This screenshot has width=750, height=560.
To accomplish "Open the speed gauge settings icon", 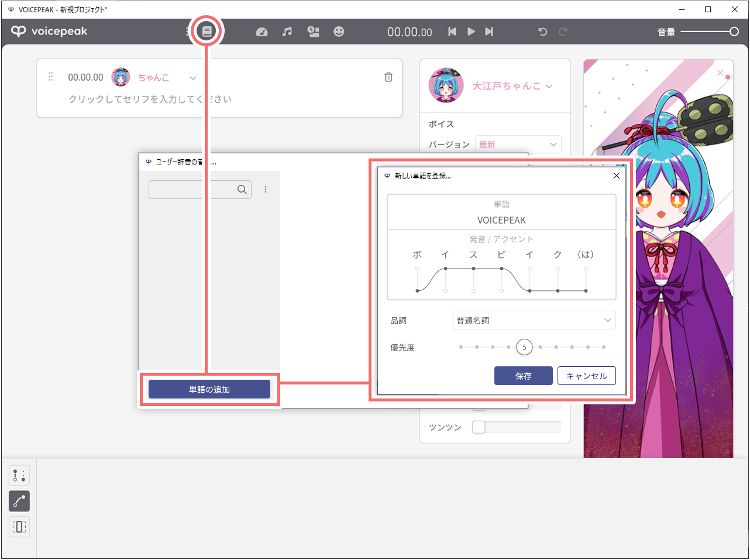I will coord(262,32).
